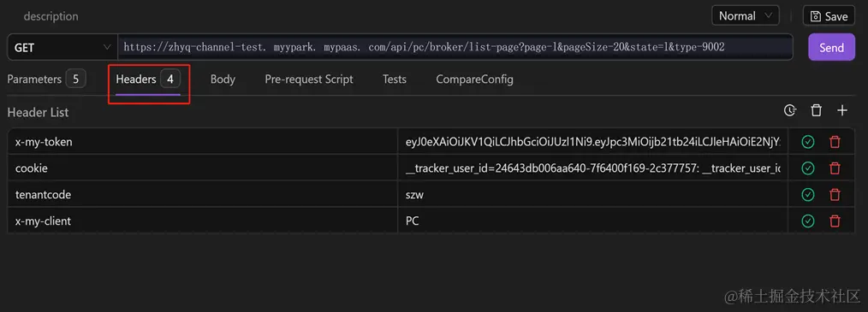Toggle the x-my-token header enabled checkmark

808,142
